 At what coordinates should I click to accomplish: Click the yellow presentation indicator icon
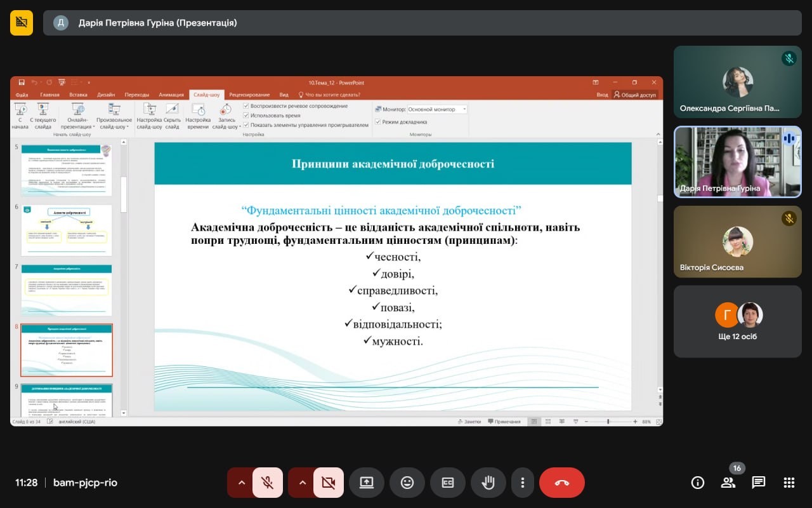click(x=22, y=23)
